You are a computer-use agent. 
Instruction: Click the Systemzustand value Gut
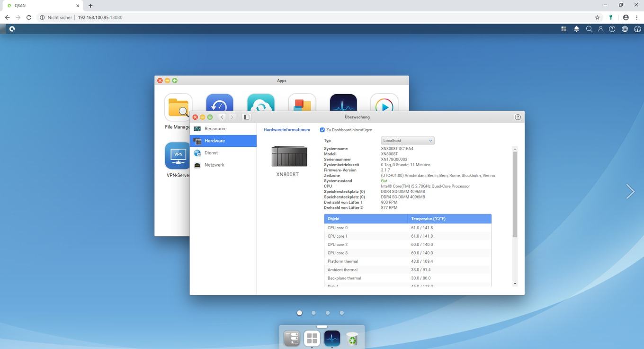pos(384,181)
